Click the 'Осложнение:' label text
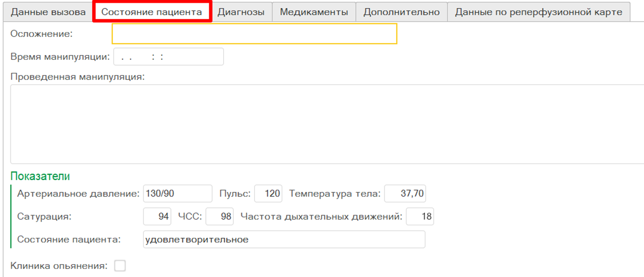This screenshot has width=644, height=277. 41,34
